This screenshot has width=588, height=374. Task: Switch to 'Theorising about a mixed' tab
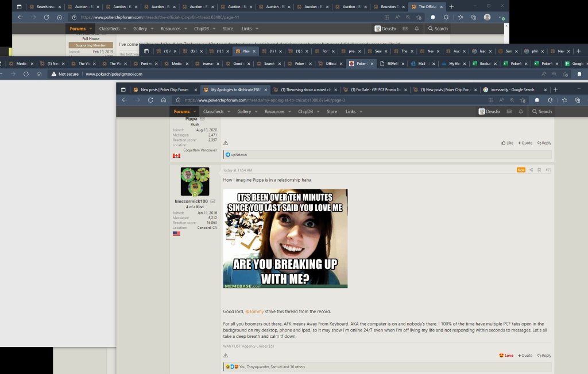(305, 89)
